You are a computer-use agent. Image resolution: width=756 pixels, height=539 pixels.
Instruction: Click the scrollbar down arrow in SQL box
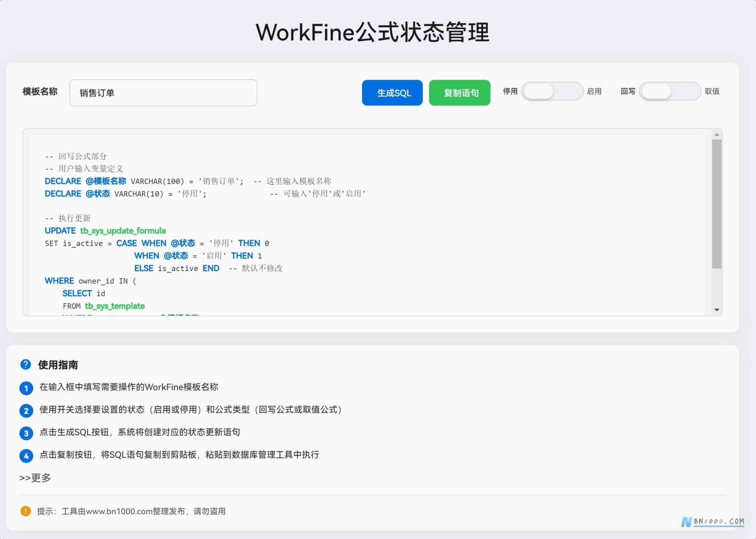(x=717, y=310)
